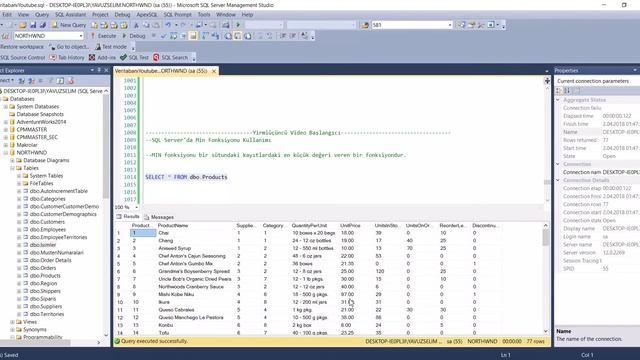Viewport: 640px width, 360px height.
Task: Click the Execute query button
Action: click(103, 36)
